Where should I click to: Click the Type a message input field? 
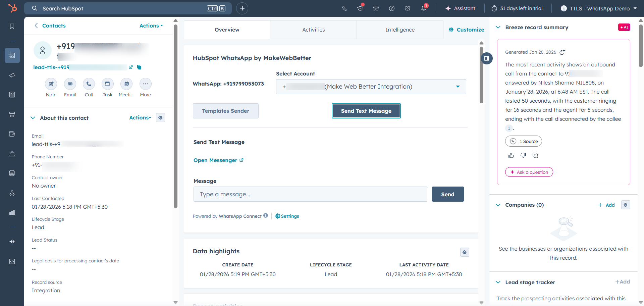tap(310, 194)
